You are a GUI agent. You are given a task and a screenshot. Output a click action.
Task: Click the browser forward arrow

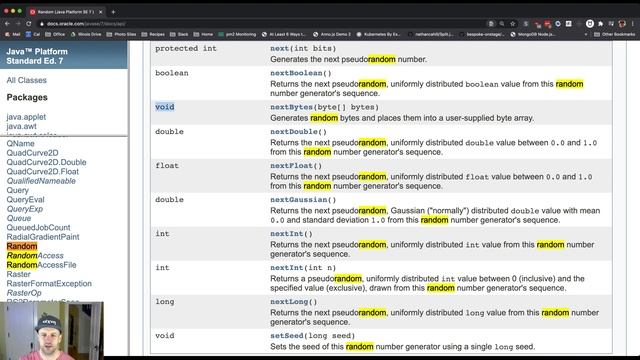18,24
